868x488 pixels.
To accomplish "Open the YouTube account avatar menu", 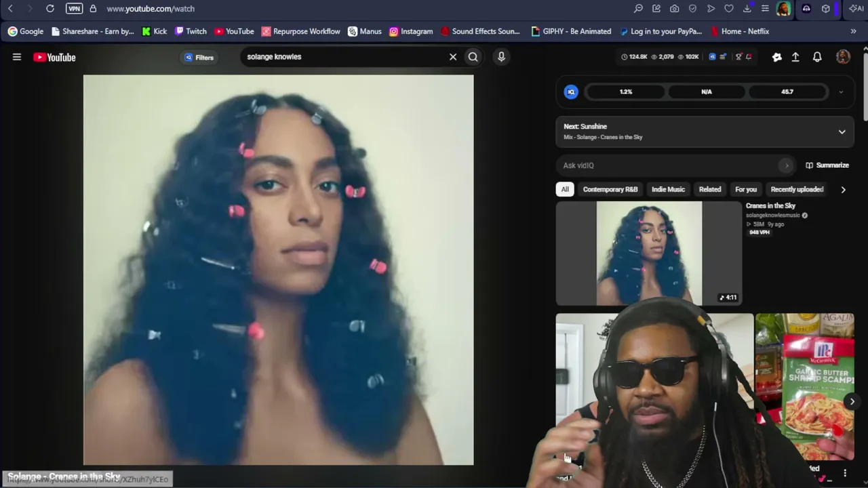I will 843,57.
